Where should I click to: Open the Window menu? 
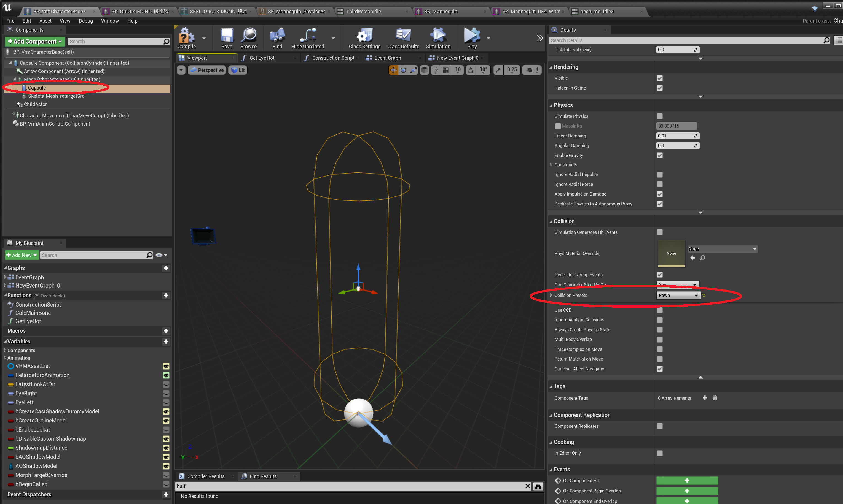tap(110, 21)
